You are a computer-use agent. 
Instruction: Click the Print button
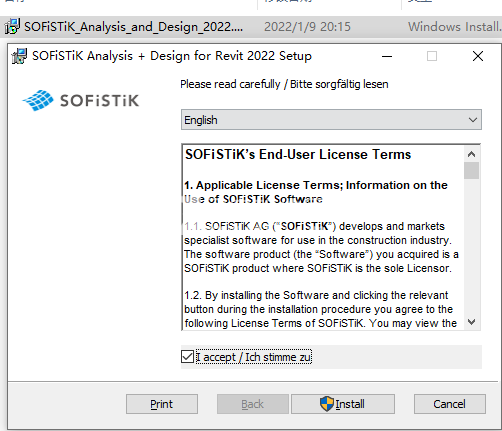click(162, 404)
